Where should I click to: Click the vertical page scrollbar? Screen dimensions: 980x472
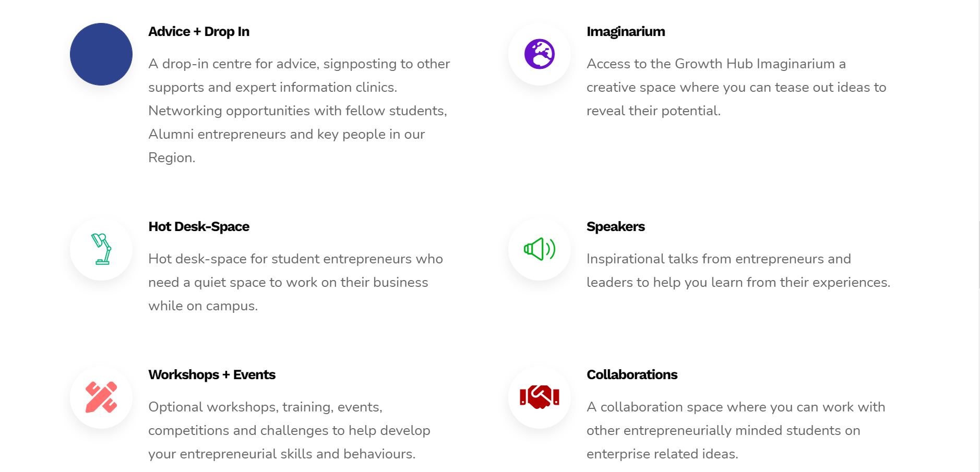coord(979,255)
